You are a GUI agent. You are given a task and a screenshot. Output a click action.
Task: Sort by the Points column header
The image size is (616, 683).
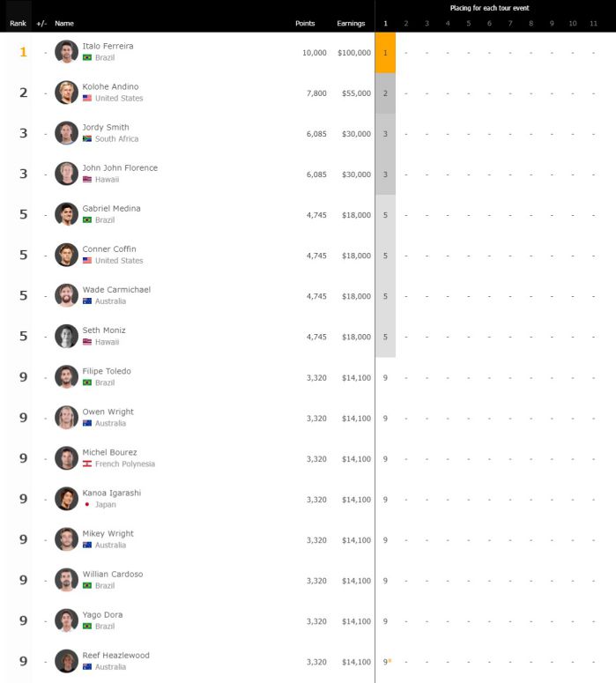(x=305, y=23)
